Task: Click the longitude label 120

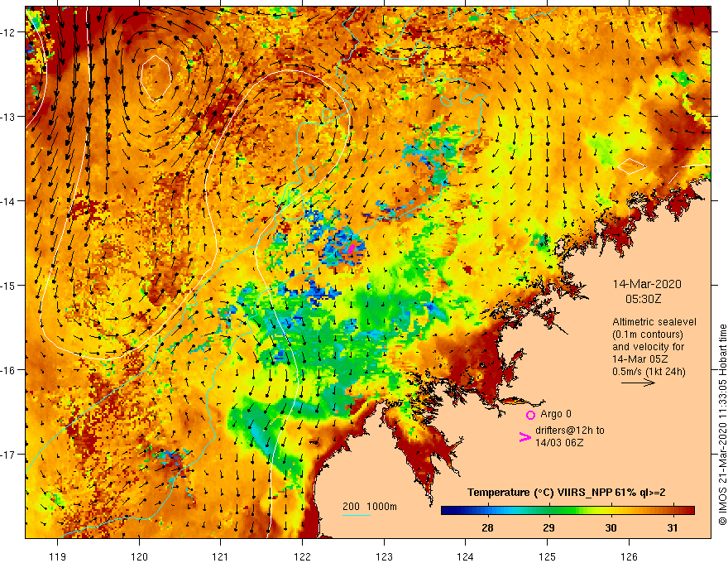Action: pos(139,556)
